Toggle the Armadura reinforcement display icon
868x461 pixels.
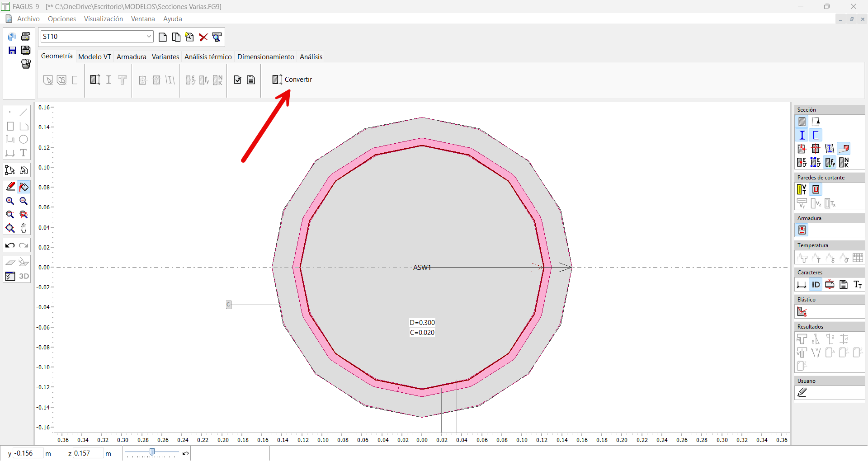pyautogui.click(x=802, y=230)
